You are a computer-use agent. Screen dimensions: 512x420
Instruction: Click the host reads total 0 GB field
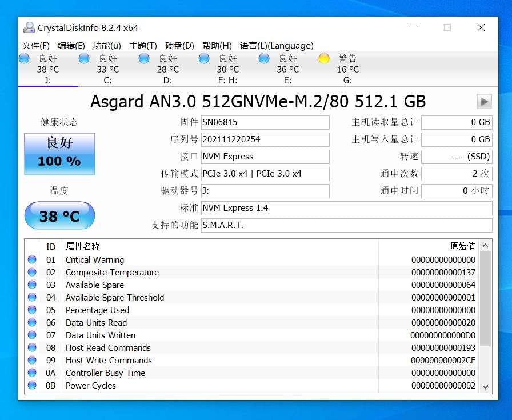pos(457,122)
